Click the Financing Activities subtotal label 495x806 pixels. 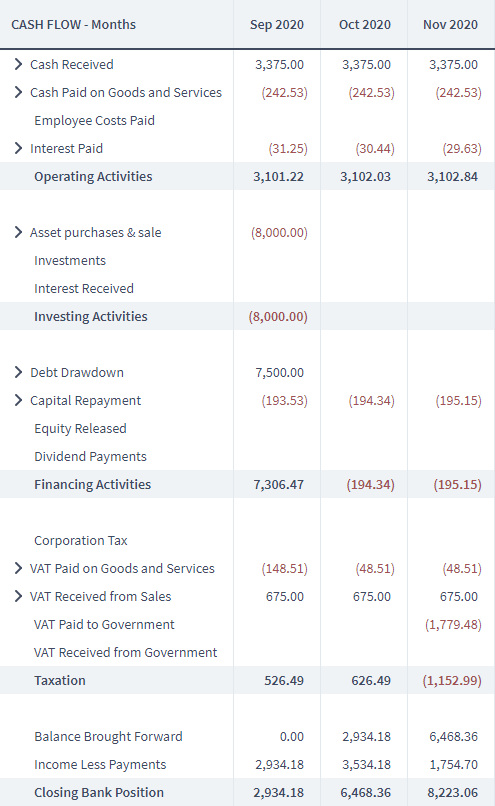pos(93,484)
